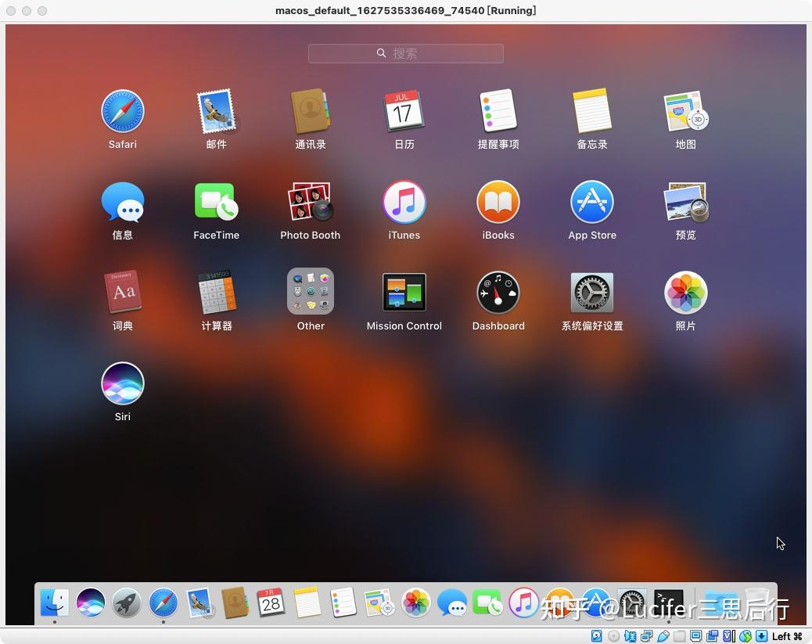Launch 地图 Maps
The image size is (812, 644).
pos(686,110)
